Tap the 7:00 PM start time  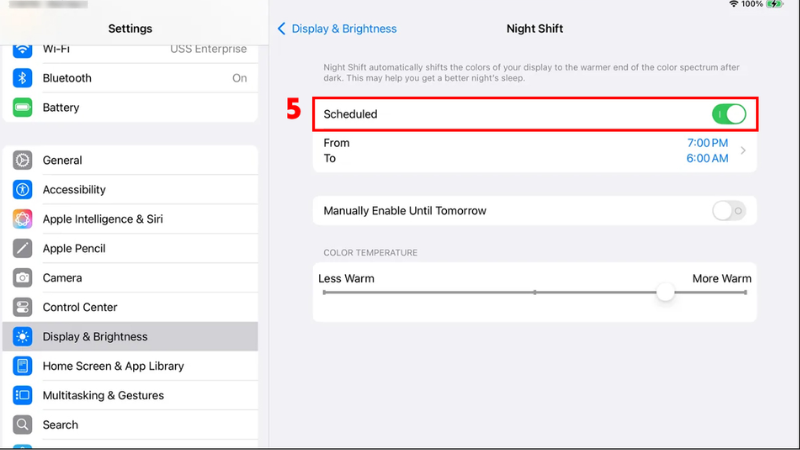(x=707, y=143)
